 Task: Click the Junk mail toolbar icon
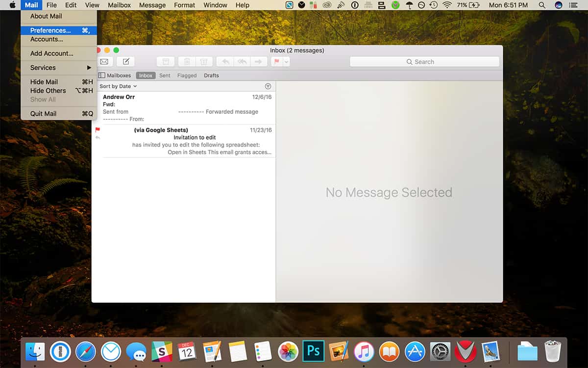[203, 62]
